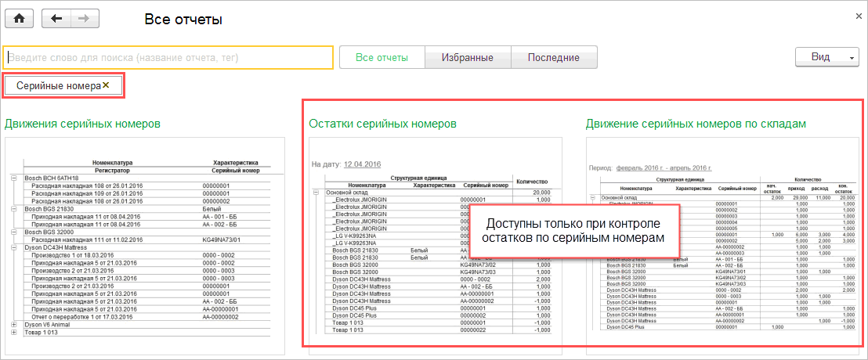Select row Расходная накладная 111 от 11.02.2016

[x=146, y=240]
